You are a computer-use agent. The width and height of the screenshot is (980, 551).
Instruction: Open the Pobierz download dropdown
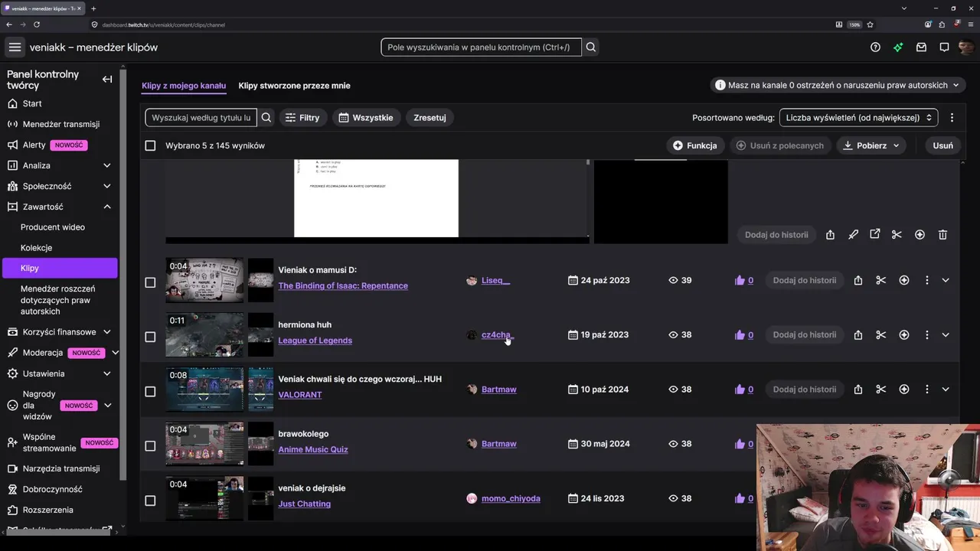coord(871,145)
